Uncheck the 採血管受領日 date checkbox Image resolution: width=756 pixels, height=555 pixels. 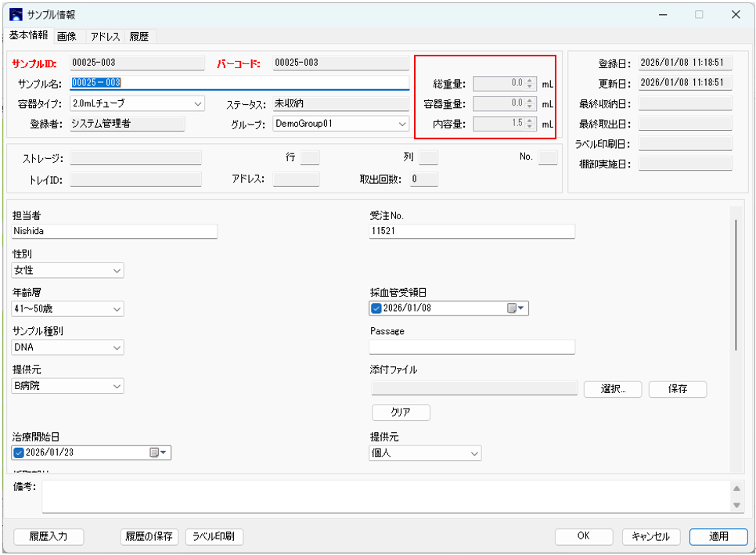pos(376,308)
